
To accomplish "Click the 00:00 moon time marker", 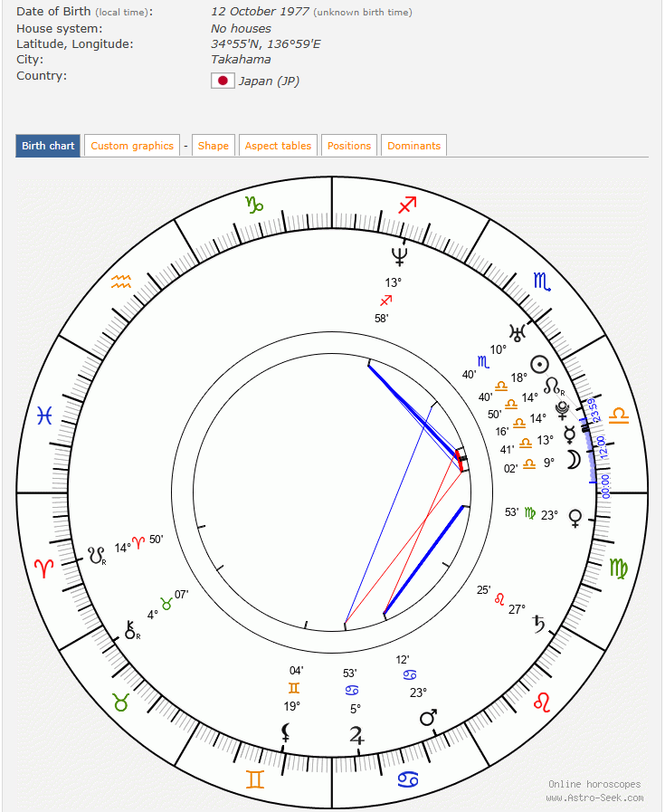I will click(x=605, y=486).
